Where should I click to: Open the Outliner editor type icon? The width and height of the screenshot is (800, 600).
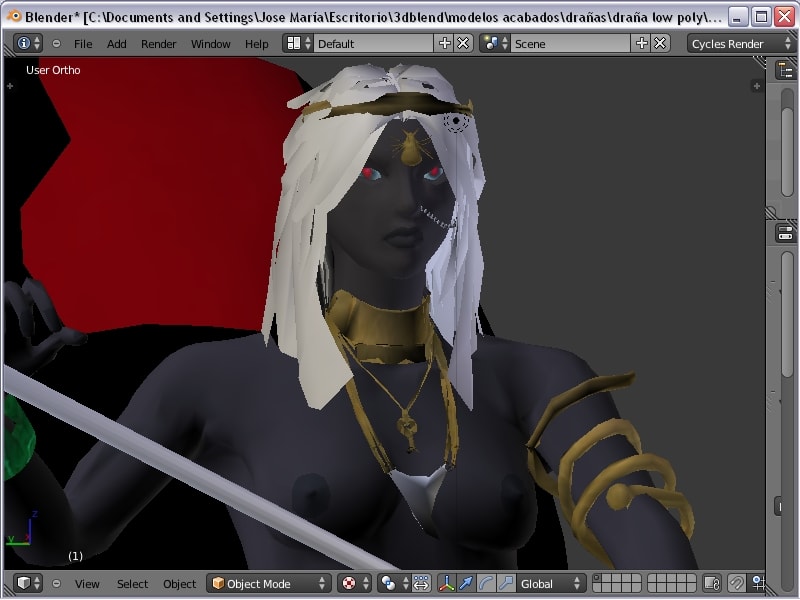point(786,70)
